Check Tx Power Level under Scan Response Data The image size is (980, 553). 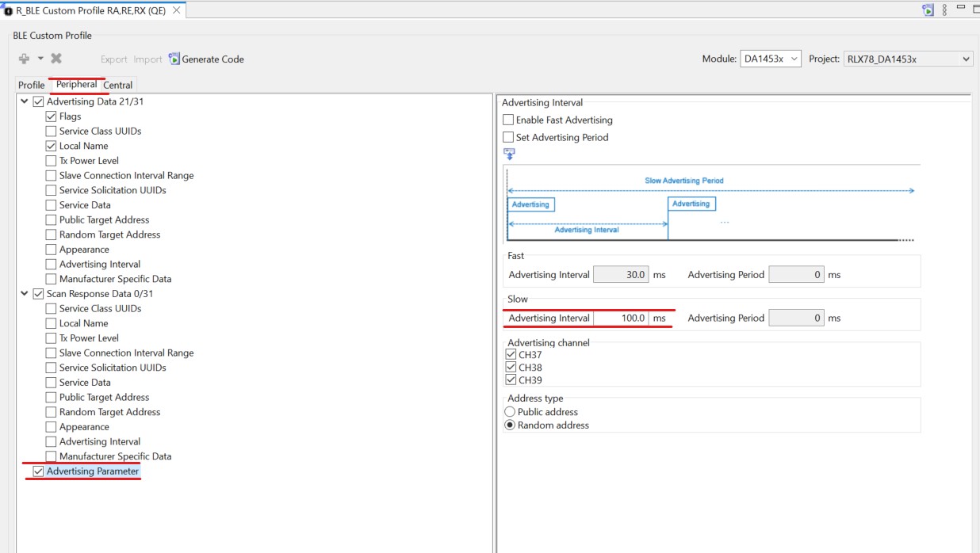[51, 338]
